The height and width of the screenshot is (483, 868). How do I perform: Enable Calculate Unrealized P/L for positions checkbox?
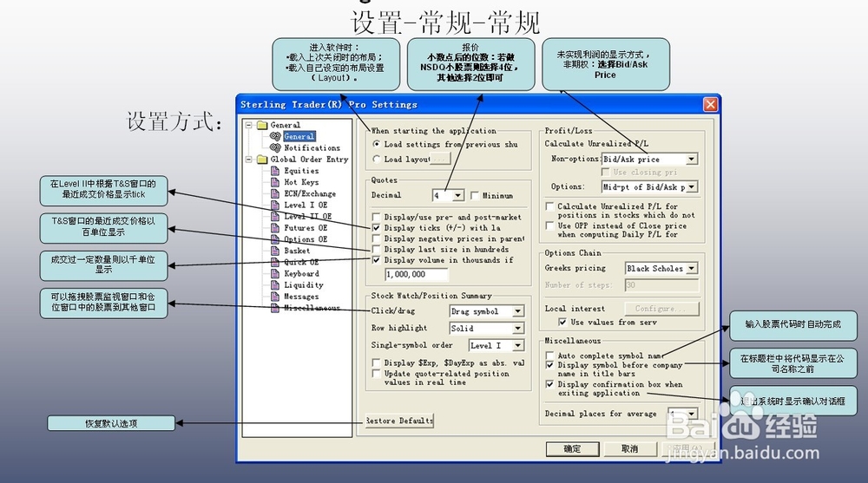[549, 206]
